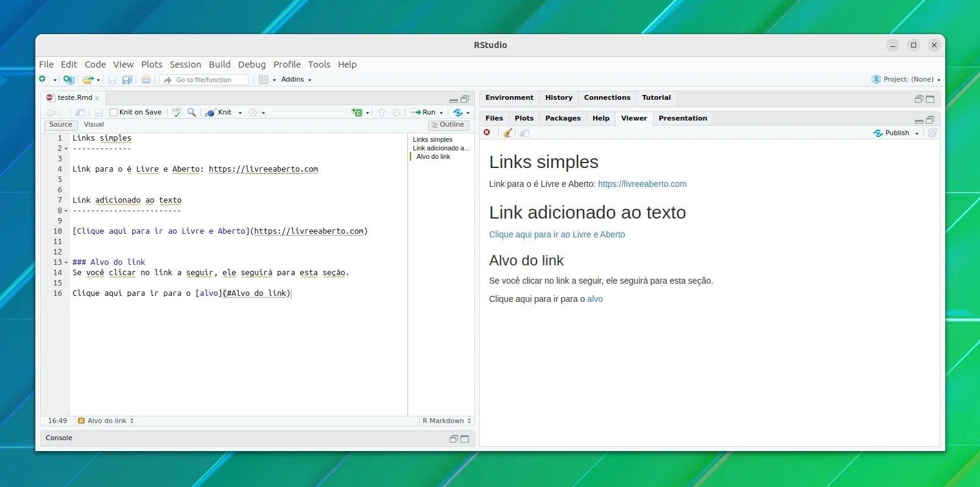
Task: Open the Project: (None) menu
Action: tap(906, 80)
